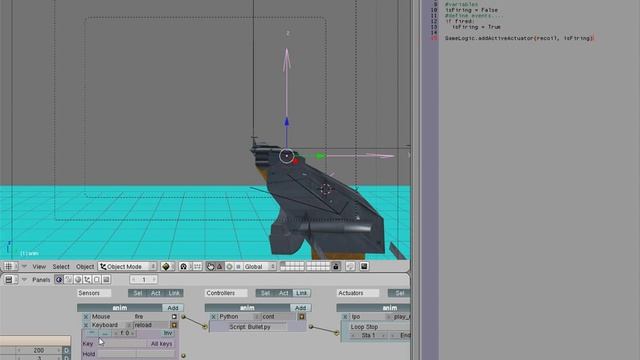Click the Key assignment field
640x360 pixels.
click(122, 344)
